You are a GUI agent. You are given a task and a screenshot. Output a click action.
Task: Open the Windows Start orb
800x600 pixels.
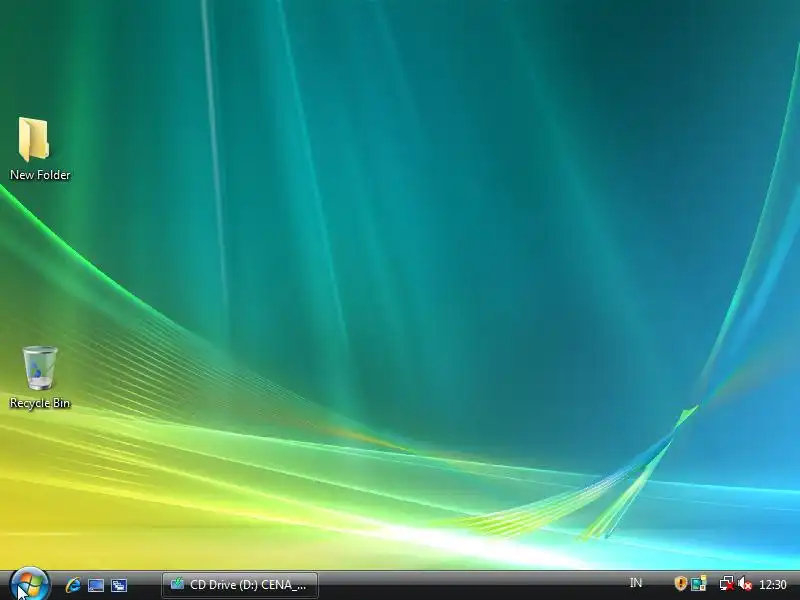tap(30, 584)
